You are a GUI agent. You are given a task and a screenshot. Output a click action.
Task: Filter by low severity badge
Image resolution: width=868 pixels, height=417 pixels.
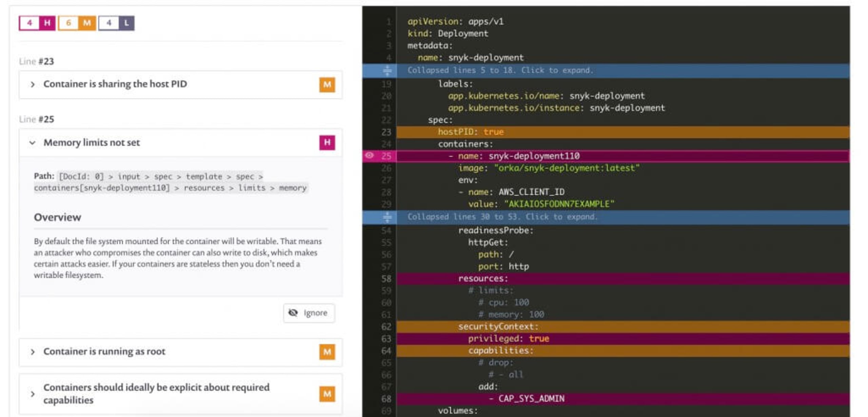[116, 23]
